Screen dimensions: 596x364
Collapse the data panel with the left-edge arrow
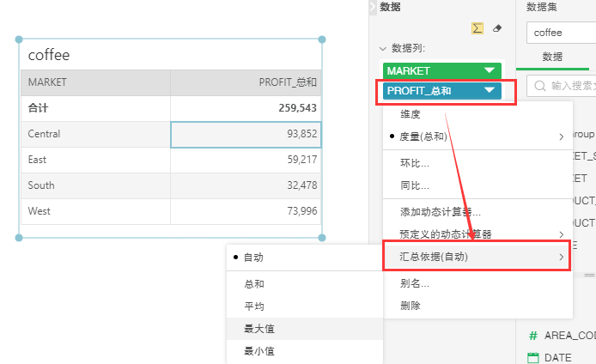[x=372, y=7]
